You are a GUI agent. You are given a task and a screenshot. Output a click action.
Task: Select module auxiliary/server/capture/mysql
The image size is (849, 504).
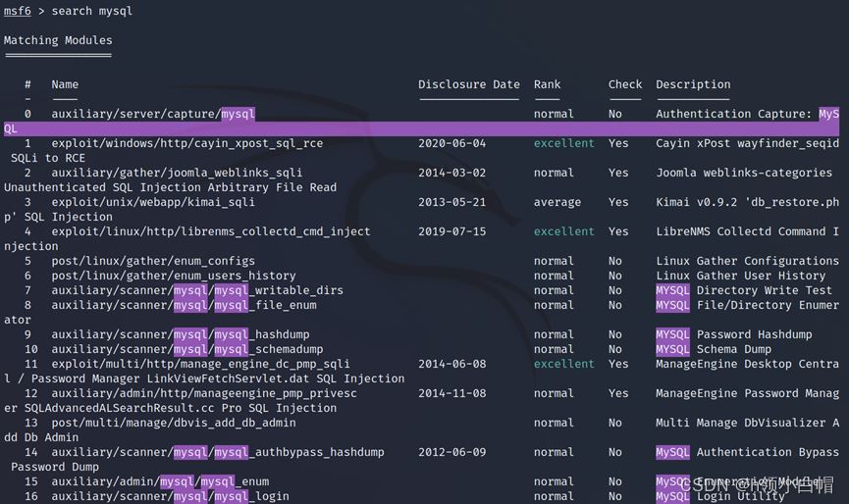click(153, 114)
